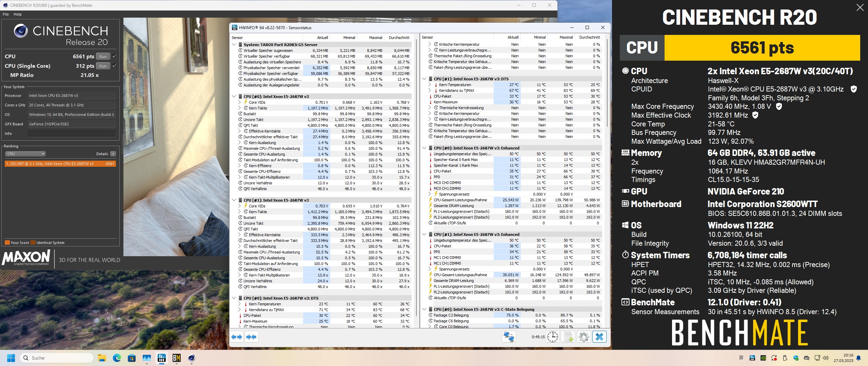
Task: Run the CPU multi-core benchmark
Action: (x=103, y=57)
